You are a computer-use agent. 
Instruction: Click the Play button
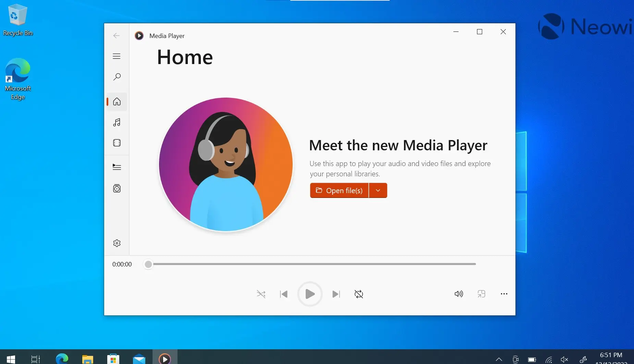click(310, 294)
